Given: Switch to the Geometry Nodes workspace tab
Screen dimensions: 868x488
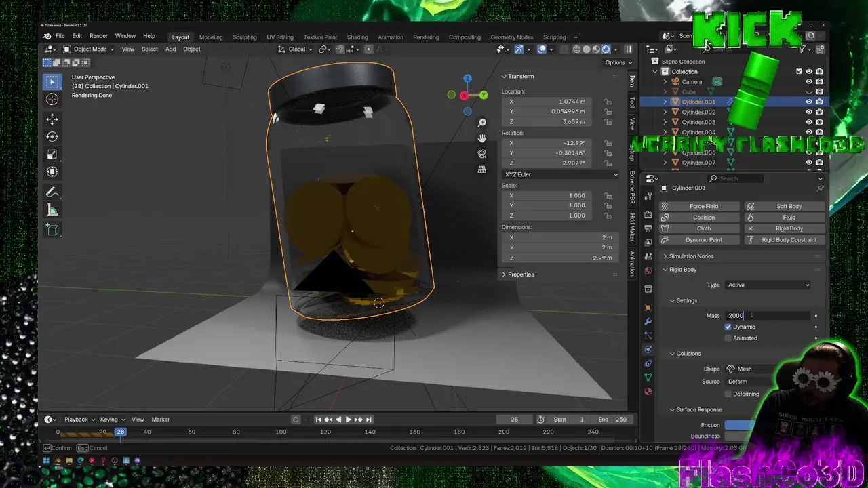Looking at the screenshot, I should tap(512, 37).
